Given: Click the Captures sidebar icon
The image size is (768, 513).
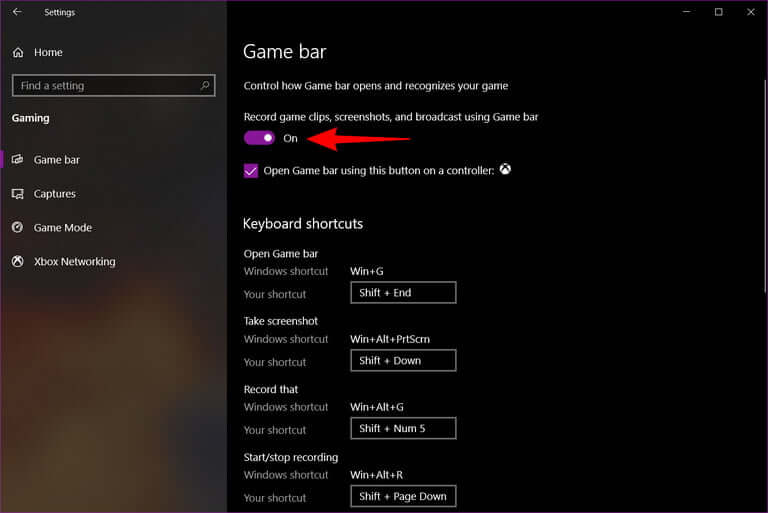Looking at the screenshot, I should click(18, 194).
